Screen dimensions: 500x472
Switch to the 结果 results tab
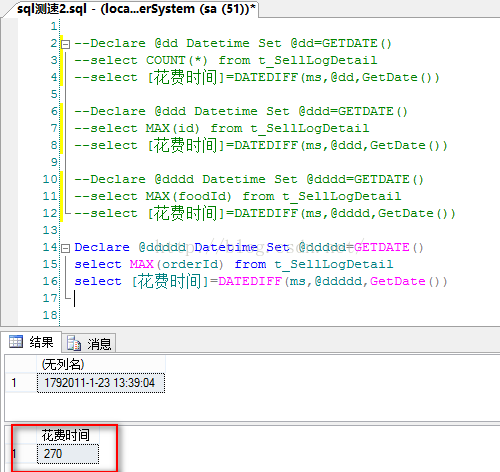click(31, 342)
